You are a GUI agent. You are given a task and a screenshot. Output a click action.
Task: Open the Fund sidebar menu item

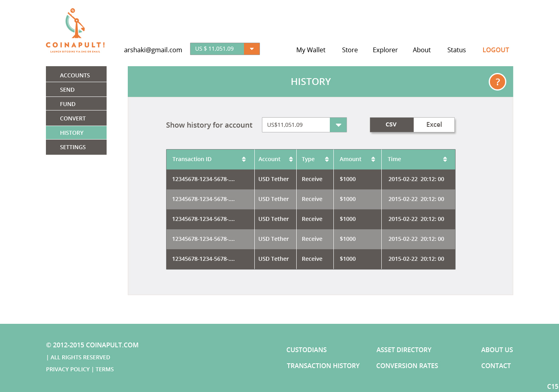click(x=76, y=104)
